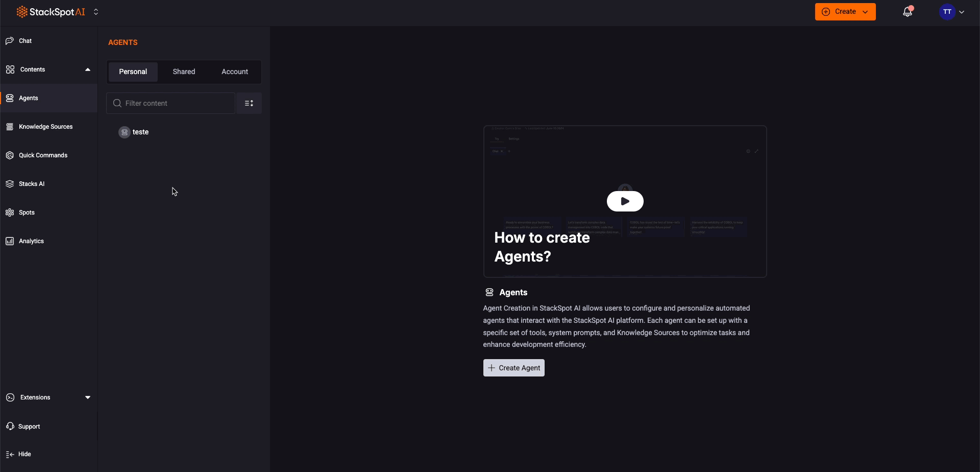Open the TT user account dropdown
Image resolution: width=980 pixels, height=472 pixels.
(951, 12)
